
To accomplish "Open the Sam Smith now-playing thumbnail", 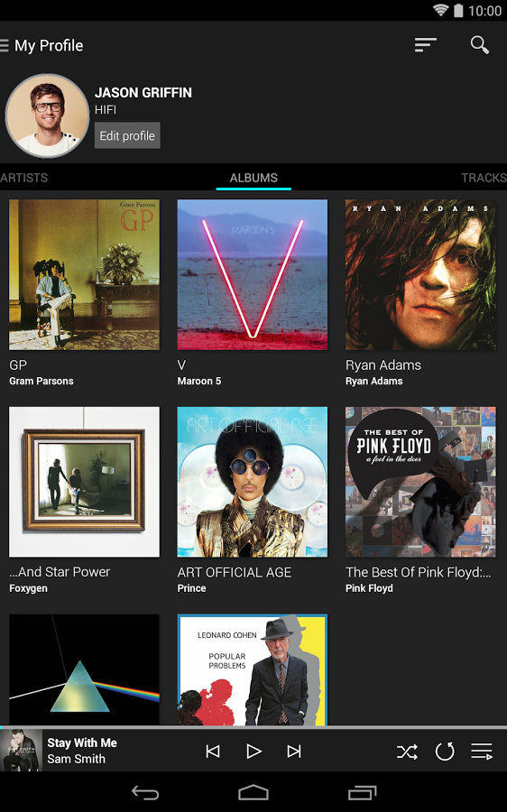I will 22,751.
